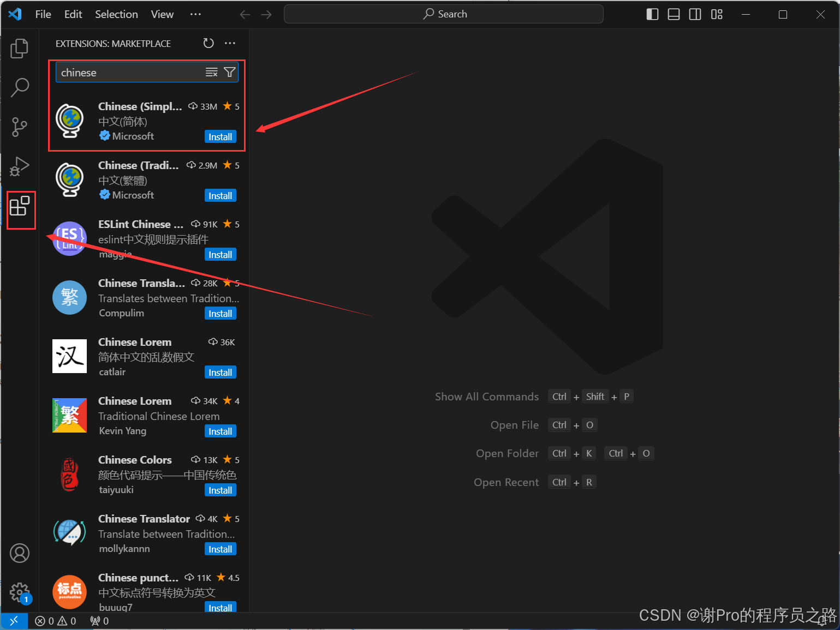Click the 中文(简体) description text
Viewport: 840px width, 630px height.
(123, 122)
